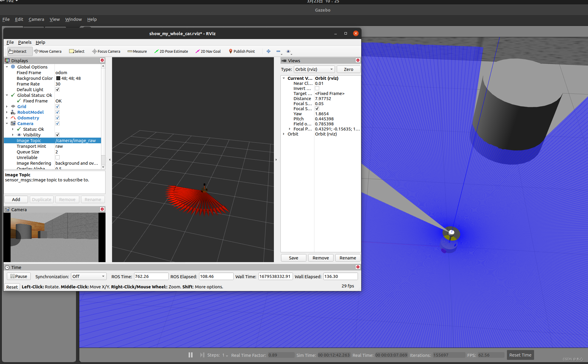The image size is (588, 364).
Task: Toggle the RobotModel display checkbox
Action: (x=58, y=112)
